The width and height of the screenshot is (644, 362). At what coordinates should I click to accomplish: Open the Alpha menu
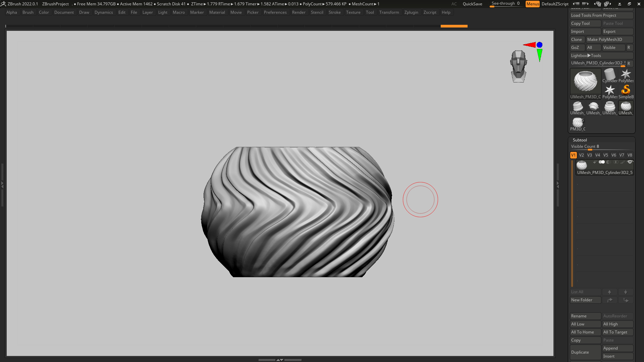[12, 12]
